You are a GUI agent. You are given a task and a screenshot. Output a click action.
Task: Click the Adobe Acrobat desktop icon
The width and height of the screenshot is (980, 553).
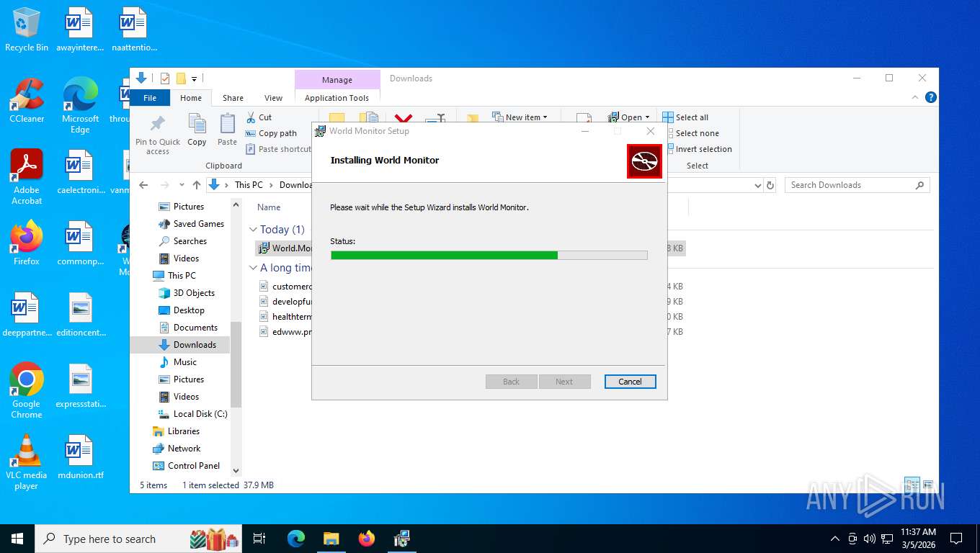[27, 177]
